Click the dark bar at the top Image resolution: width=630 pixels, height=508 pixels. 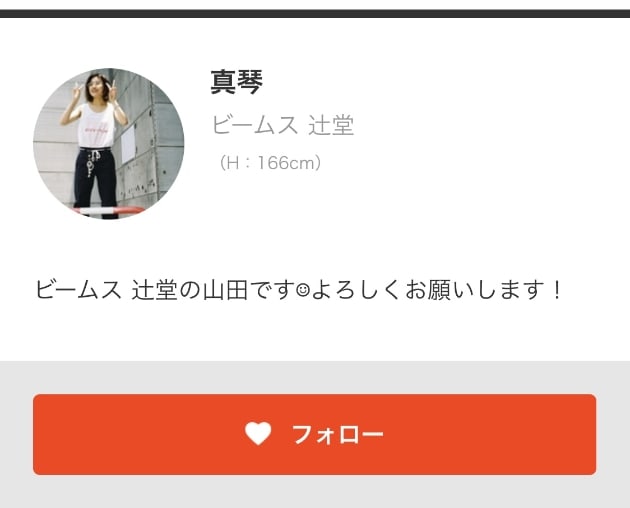click(315, 13)
